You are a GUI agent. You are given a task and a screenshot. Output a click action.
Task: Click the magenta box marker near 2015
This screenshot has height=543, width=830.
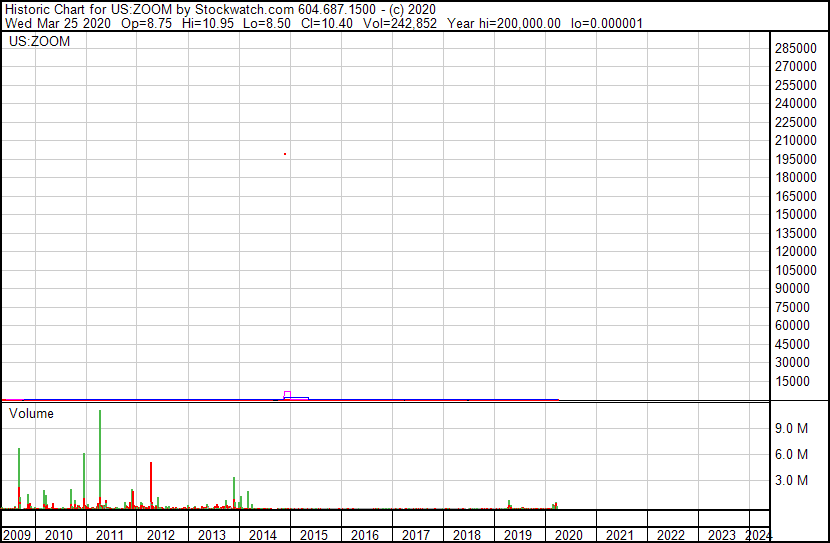tap(287, 394)
